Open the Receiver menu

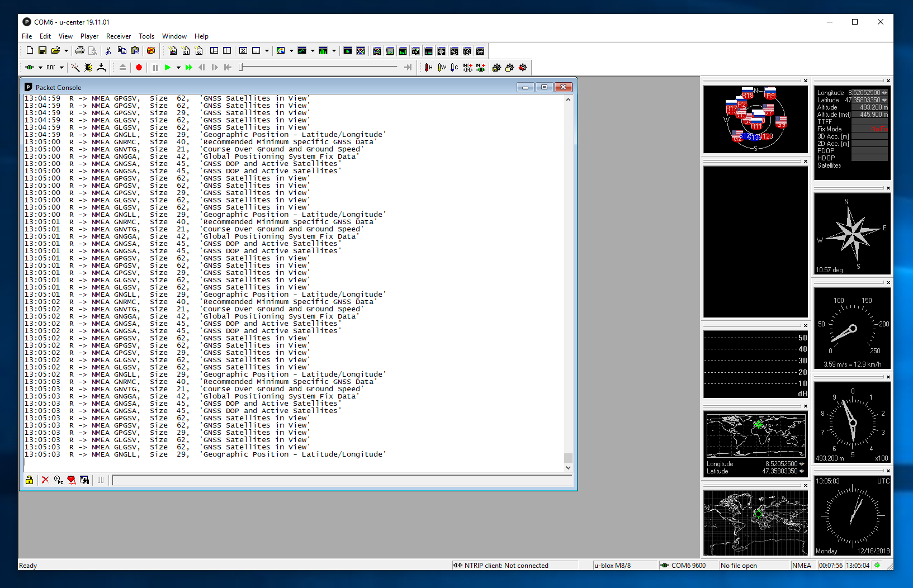click(x=119, y=36)
